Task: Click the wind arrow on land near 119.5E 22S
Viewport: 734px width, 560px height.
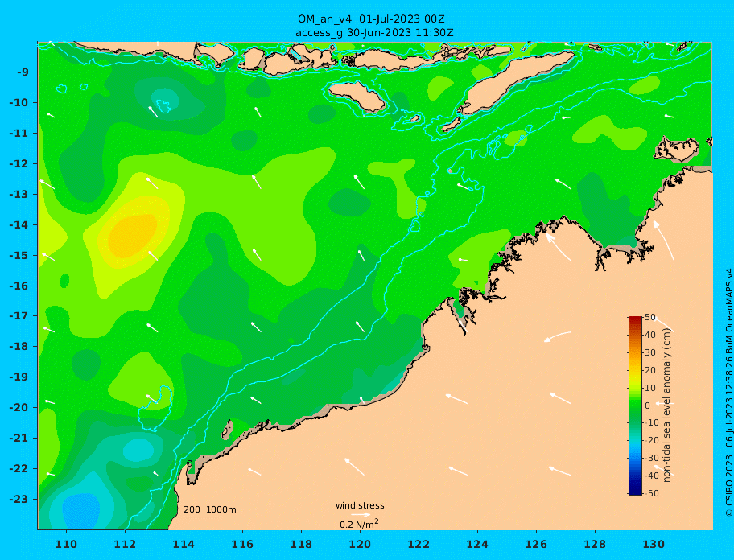Action: click(x=354, y=467)
